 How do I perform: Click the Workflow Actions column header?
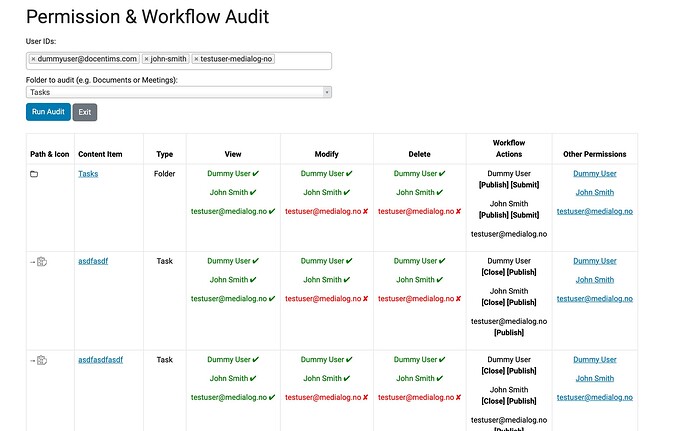click(x=509, y=148)
